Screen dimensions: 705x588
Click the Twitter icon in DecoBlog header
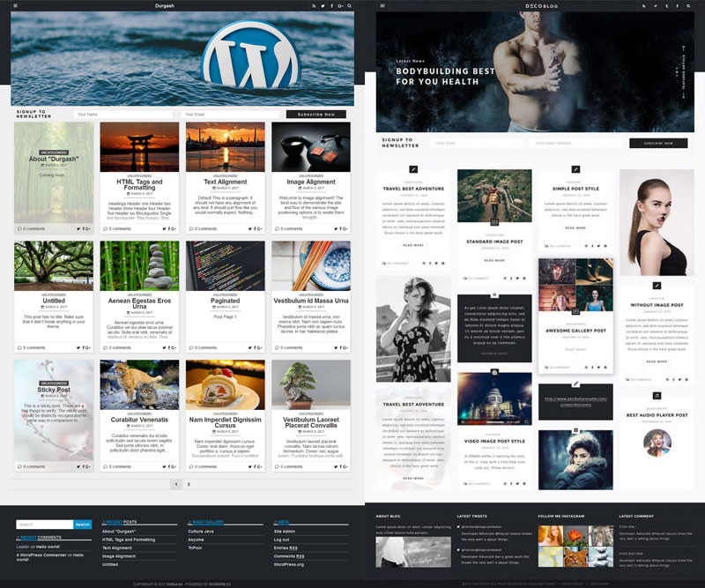[655, 6]
